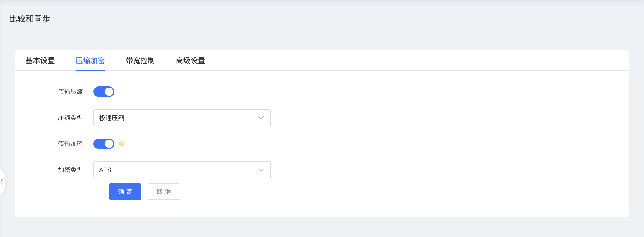Click the sidebar collapse chevron on left edge
This screenshot has height=237, width=644.
pyautogui.click(x=2, y=182)
